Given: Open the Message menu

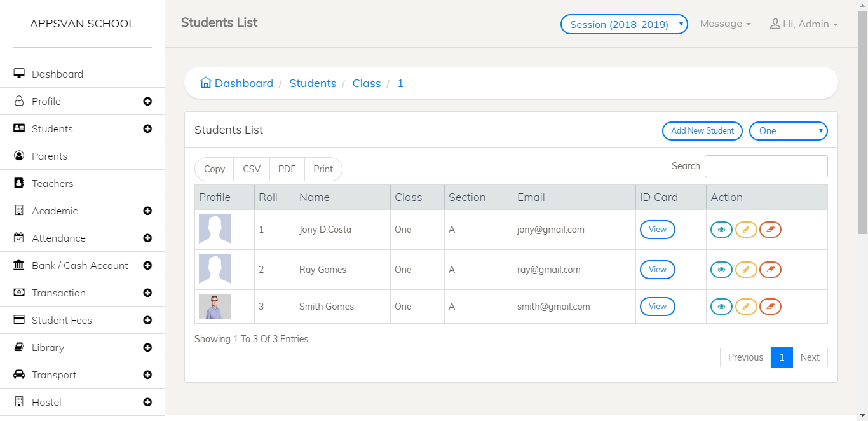Looking at the screenshot, I should tap(724, 24).
